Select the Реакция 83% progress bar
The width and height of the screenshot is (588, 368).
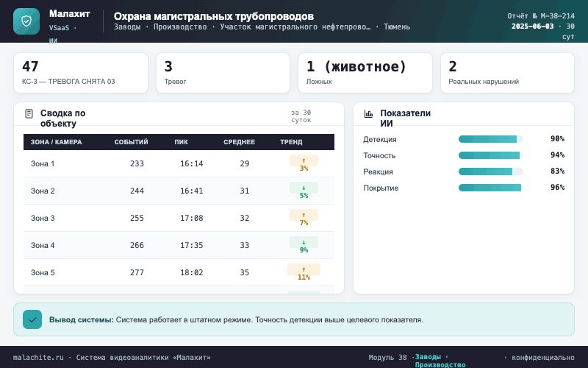point(490,171)
